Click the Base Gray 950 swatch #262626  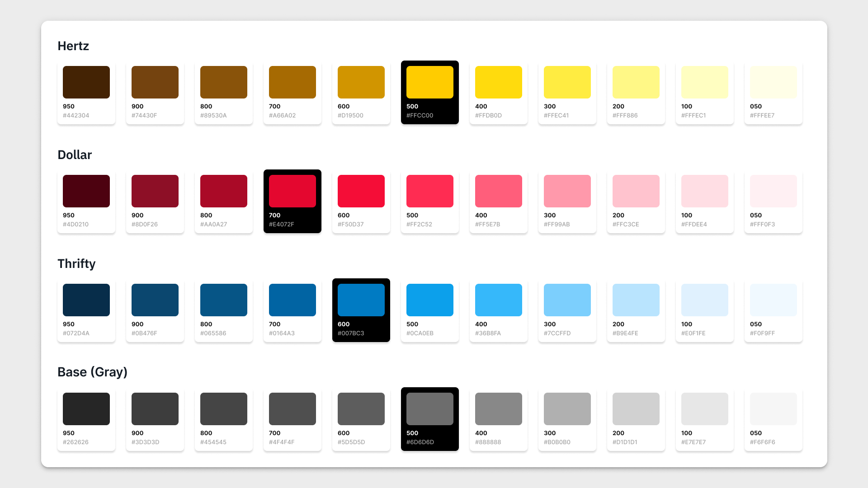coord(86,409)
